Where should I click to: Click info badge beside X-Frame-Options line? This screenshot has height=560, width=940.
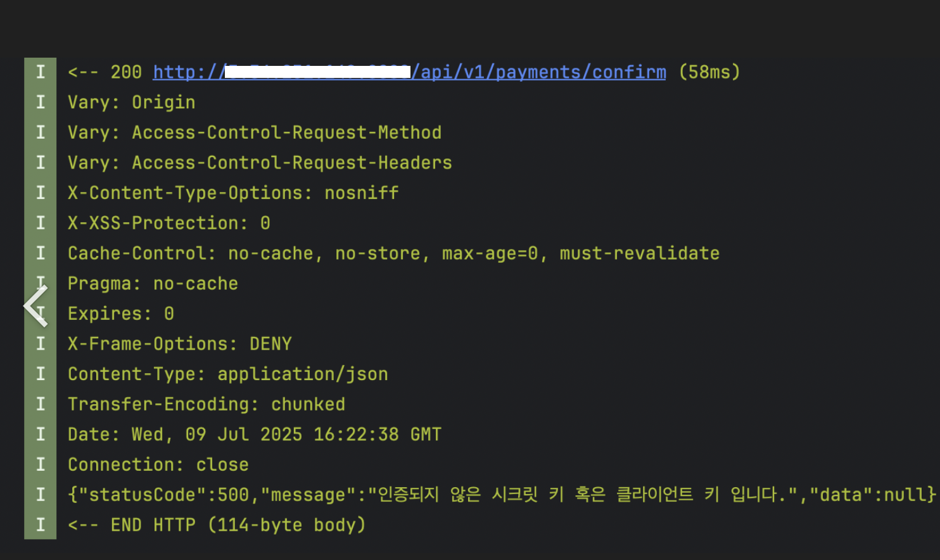pyautogui.click(x=41, y=344)
